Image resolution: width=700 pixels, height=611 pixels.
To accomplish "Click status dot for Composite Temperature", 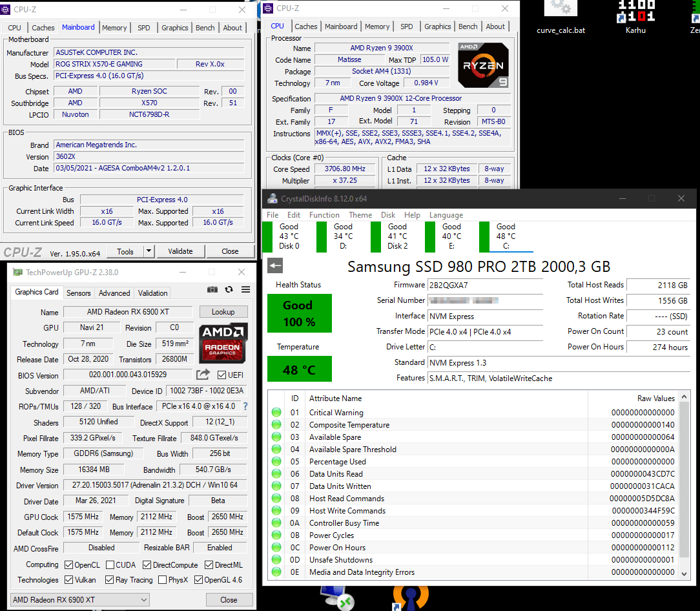I will [x=276, y=424].
